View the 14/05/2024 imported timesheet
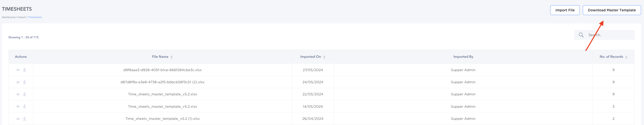This screenshot has width=644, height=125. 18,106
